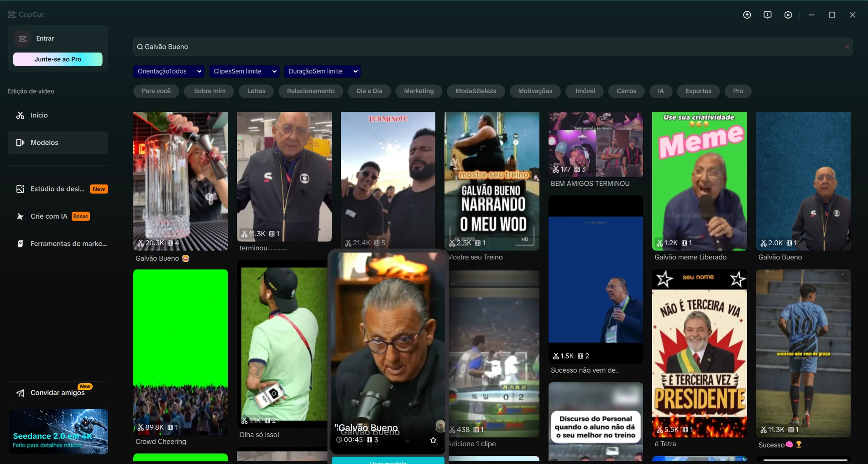Open Ferramentas de marketing sidebar item
Viewport: 868px width, 464px height.
58,244
